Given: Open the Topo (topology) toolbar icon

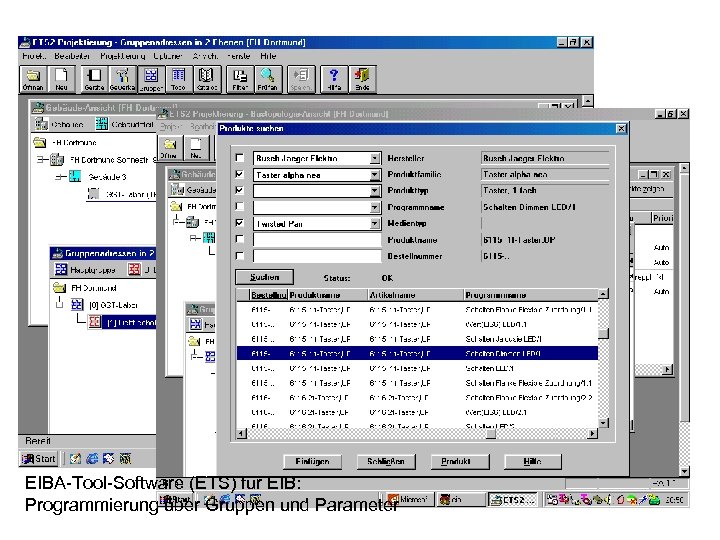Looking at the screenshot, I should tap(178, 79).
